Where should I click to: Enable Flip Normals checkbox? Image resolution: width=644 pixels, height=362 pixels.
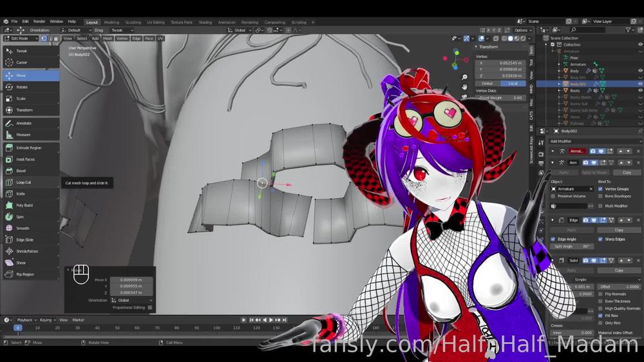[x=600, y=294]
